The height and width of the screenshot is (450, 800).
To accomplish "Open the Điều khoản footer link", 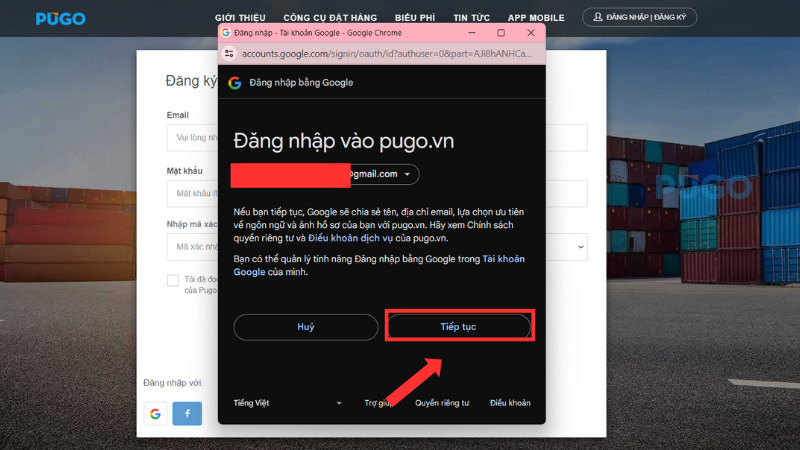I will point(510,403).
